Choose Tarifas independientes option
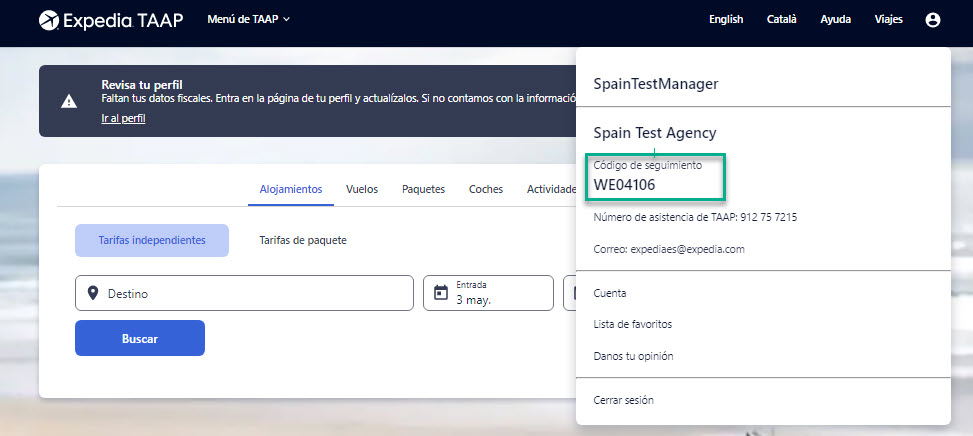This screenshot has width=973, height=436. click(152, 241)
